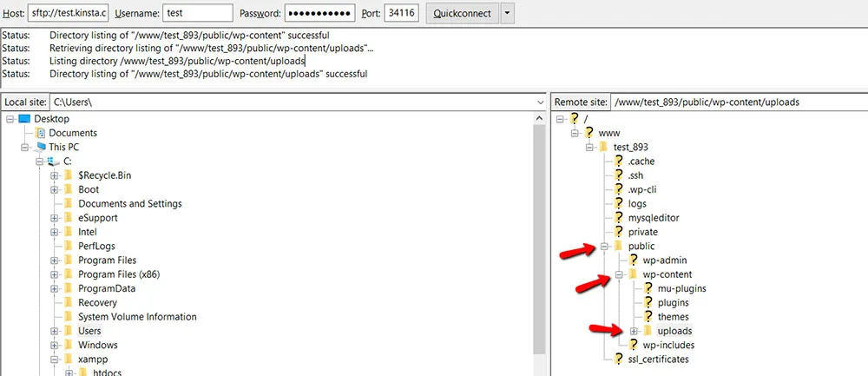Expand the $Recycle.Bin folder
The width and height of the screenshot is (868, 376).
click(54, 175)
